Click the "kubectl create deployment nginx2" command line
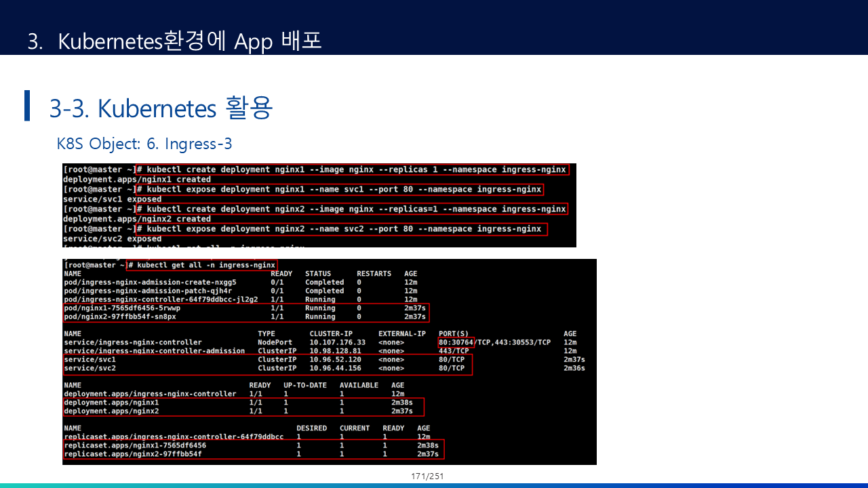This screenshot has height=488, width=868. (x=352, y=209)
